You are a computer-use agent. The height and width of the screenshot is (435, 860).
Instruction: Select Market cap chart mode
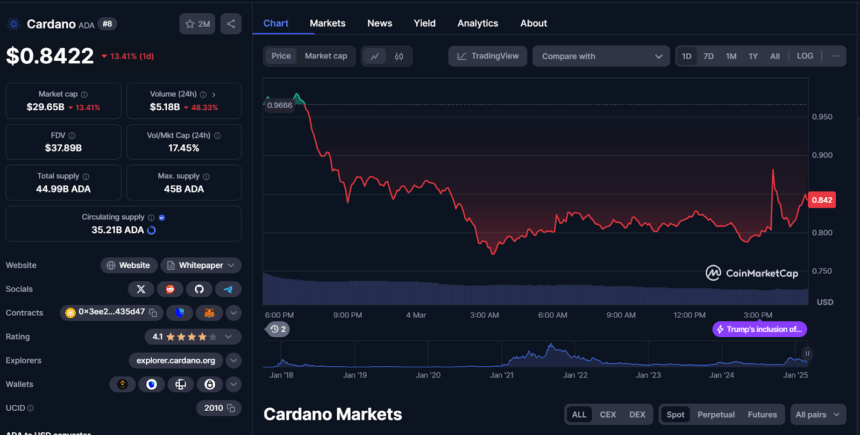pyautogui.click(x=326, y=56)
